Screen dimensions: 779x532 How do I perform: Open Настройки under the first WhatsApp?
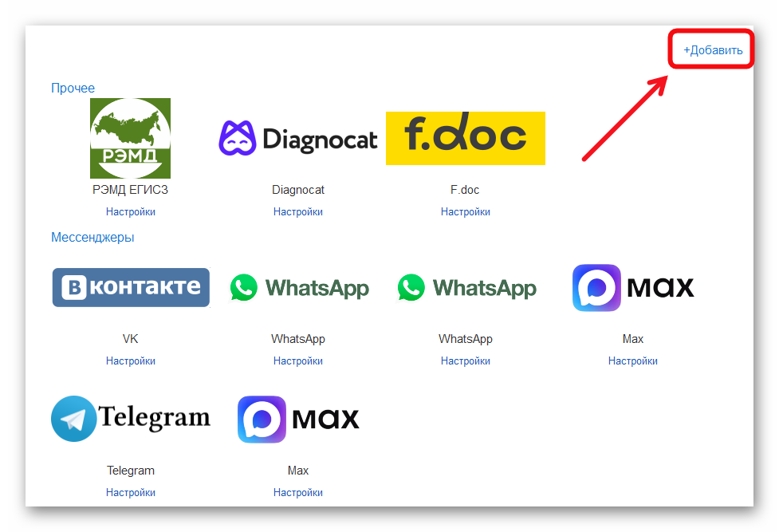click(298, 361)
